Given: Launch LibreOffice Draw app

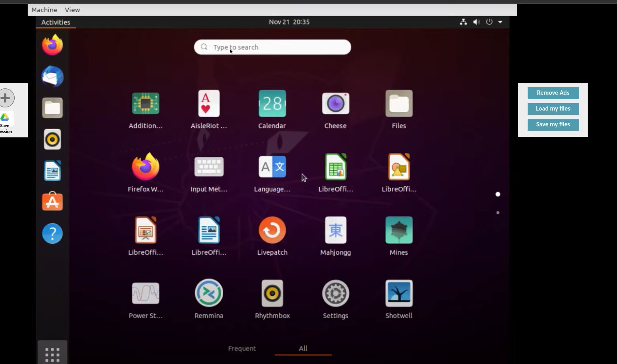Looking at the screenshot, I should click(399, 173).
